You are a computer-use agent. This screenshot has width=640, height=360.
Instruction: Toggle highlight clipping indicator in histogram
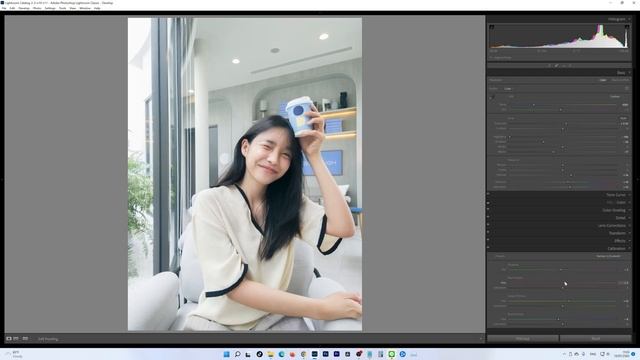click(x=627, y=27)
